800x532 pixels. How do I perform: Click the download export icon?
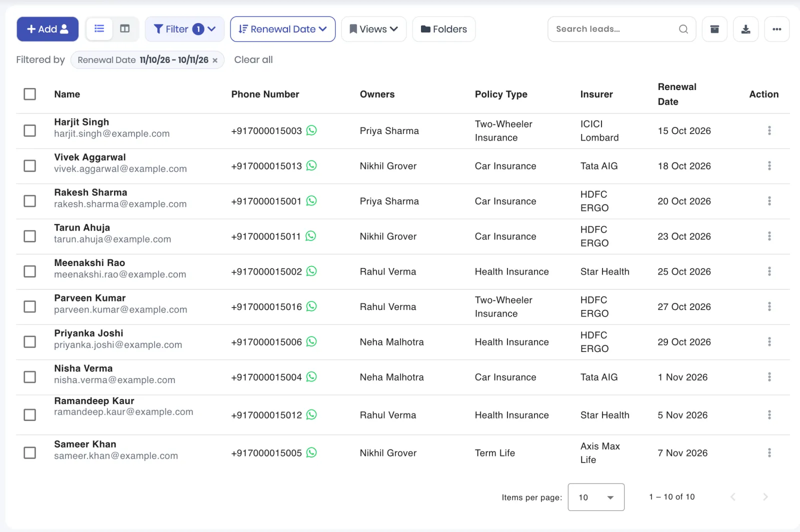[x=745, y=29]
